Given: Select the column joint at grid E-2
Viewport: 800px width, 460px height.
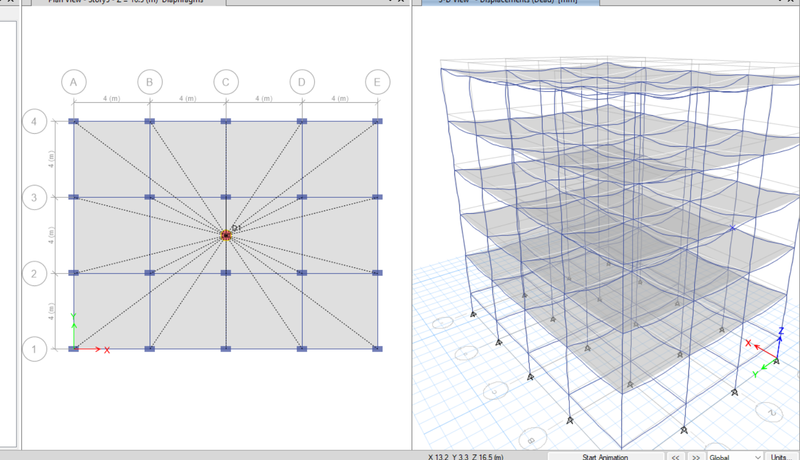Looking at the screenshot, I should pos(378,273).
